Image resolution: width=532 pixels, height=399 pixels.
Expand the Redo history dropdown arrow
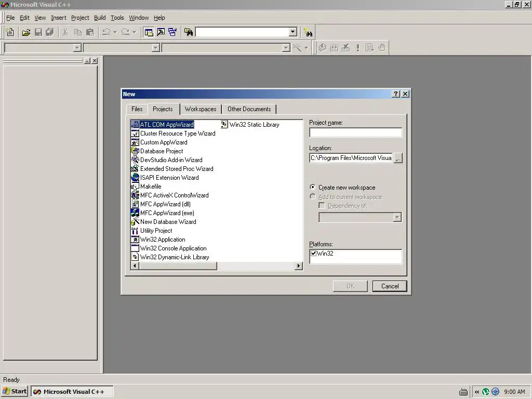[135, 32]
